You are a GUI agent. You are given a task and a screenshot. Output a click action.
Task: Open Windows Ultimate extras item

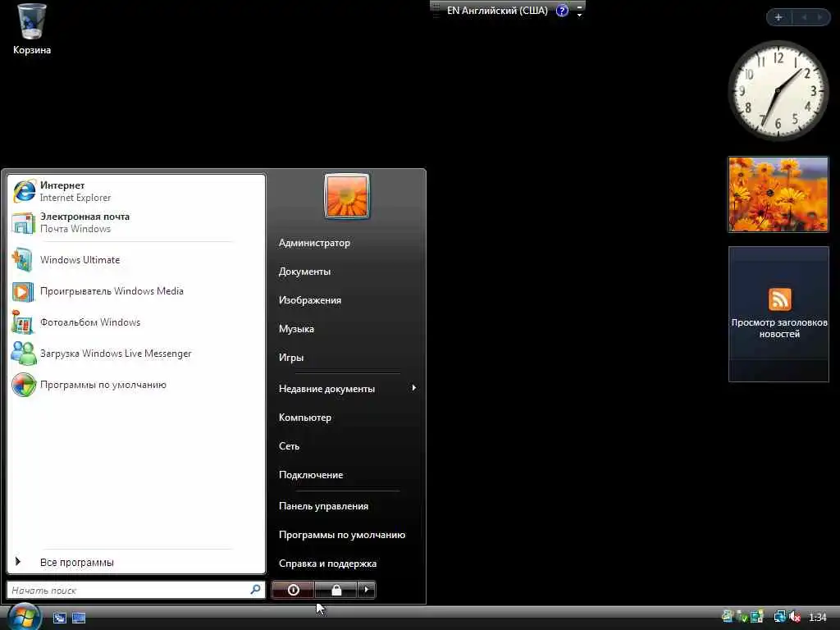137,260
